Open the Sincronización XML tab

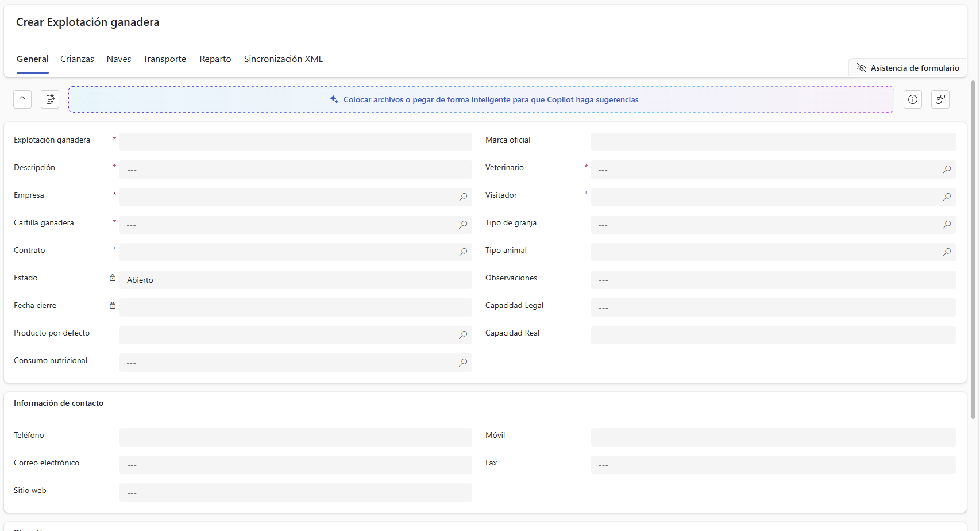[283, 59]
